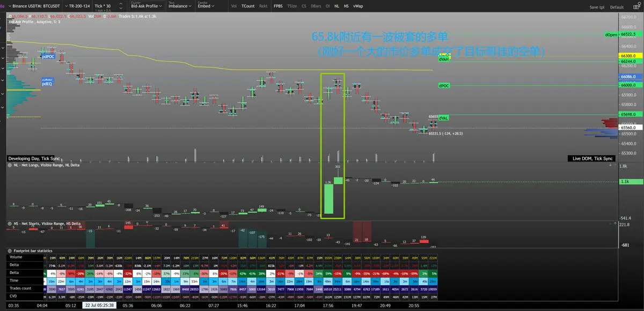This screenshot has width=644, height=311.
Task: Click the Time row label in statistics
Action: [14, 280]
